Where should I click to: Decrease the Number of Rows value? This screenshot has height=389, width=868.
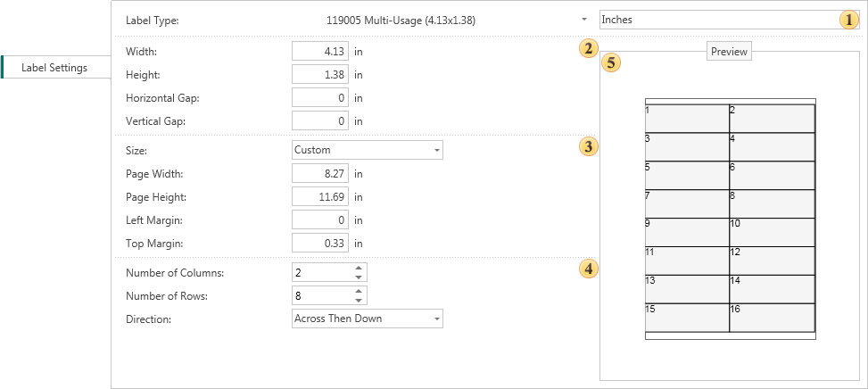click(x=359, y=301)
